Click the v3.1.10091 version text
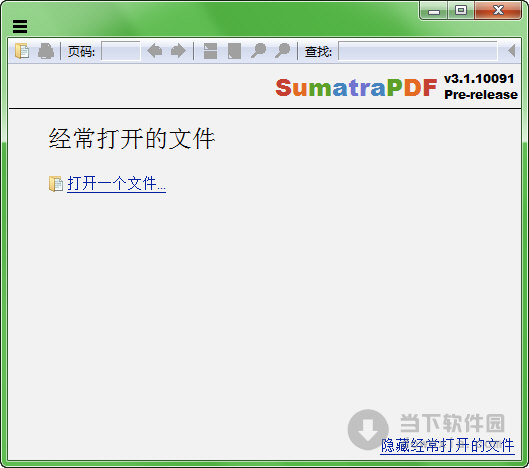Viewport: 529px width, 468px height. click(x=479, y=79)
